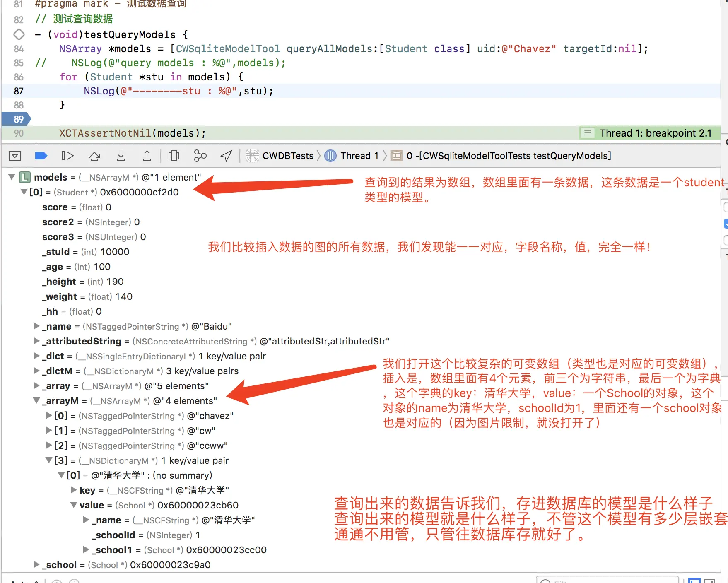Expand the _school1 variable

click(86, 550)
